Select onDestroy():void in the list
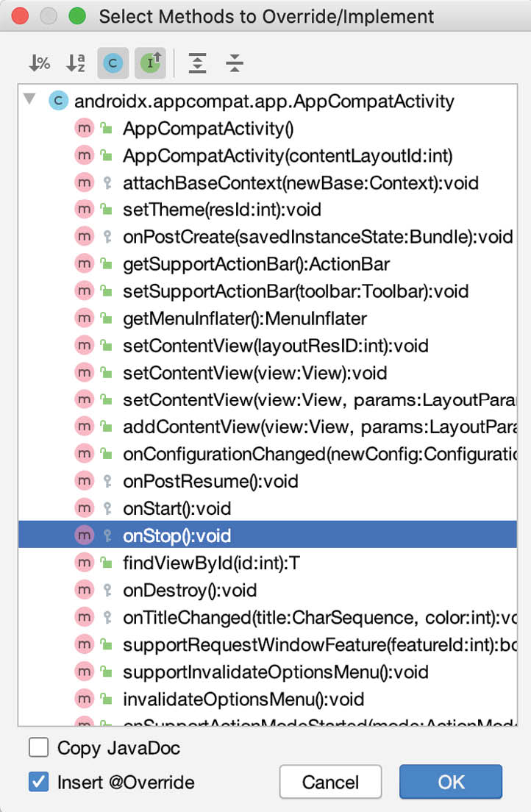 190,591
